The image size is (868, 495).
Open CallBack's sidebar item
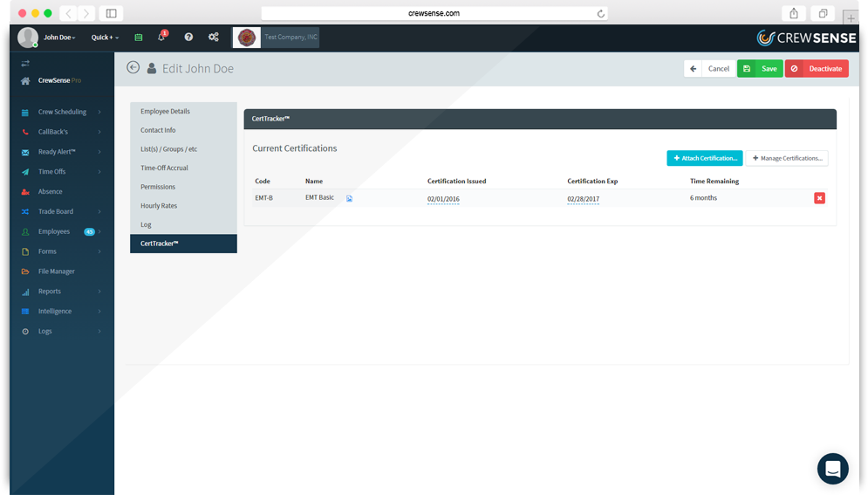pos(53,132)
